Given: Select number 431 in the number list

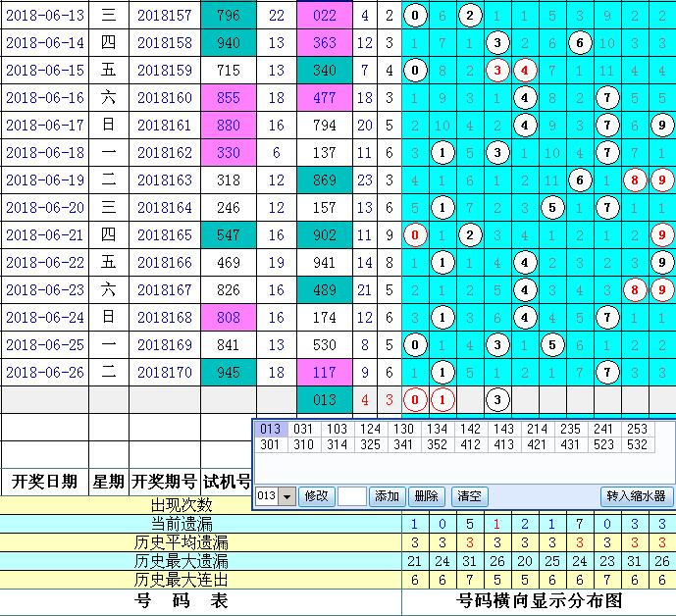Looking at the screenshot, I should [570, 444].
